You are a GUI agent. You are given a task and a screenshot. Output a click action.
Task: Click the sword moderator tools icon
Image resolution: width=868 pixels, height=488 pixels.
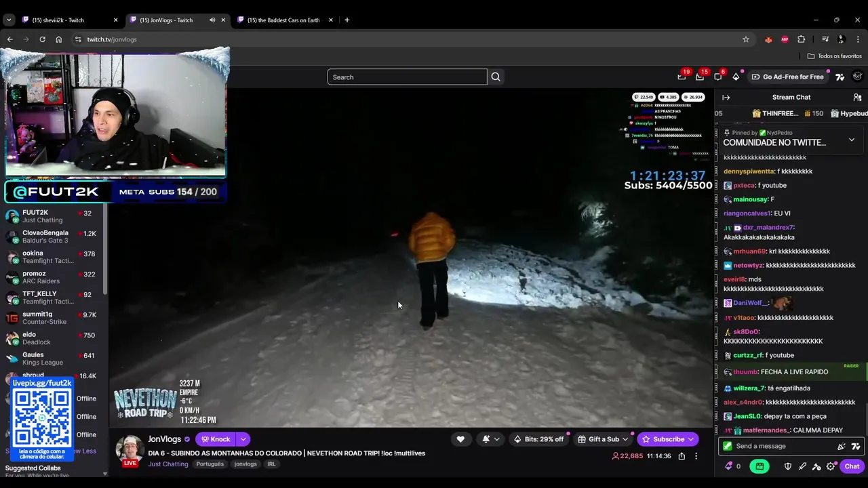pyautogui.click(x=802, y=466)
